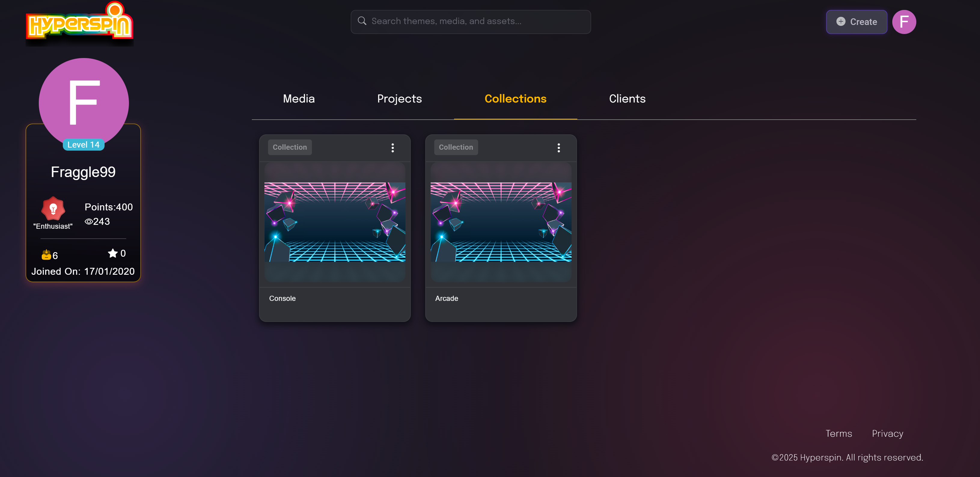Open the Console collection thumbnail
This screenshot has height=477, width=980.
[334, 222]
